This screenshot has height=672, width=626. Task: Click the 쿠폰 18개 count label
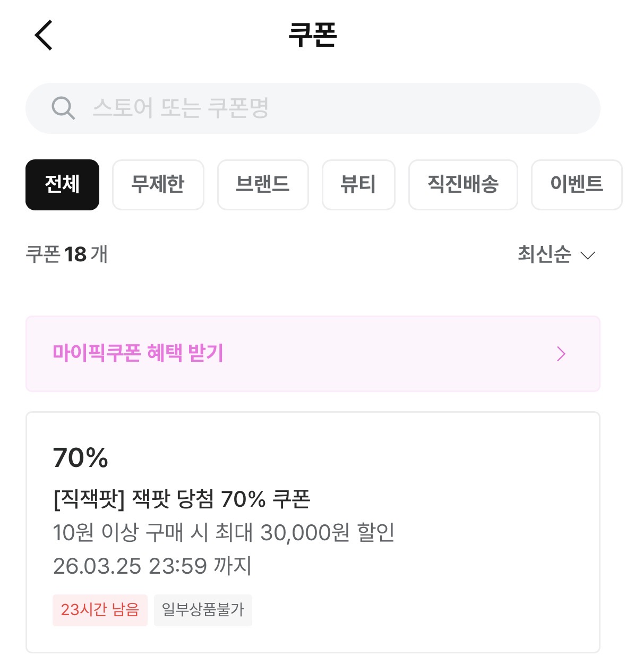coord(67,254)
